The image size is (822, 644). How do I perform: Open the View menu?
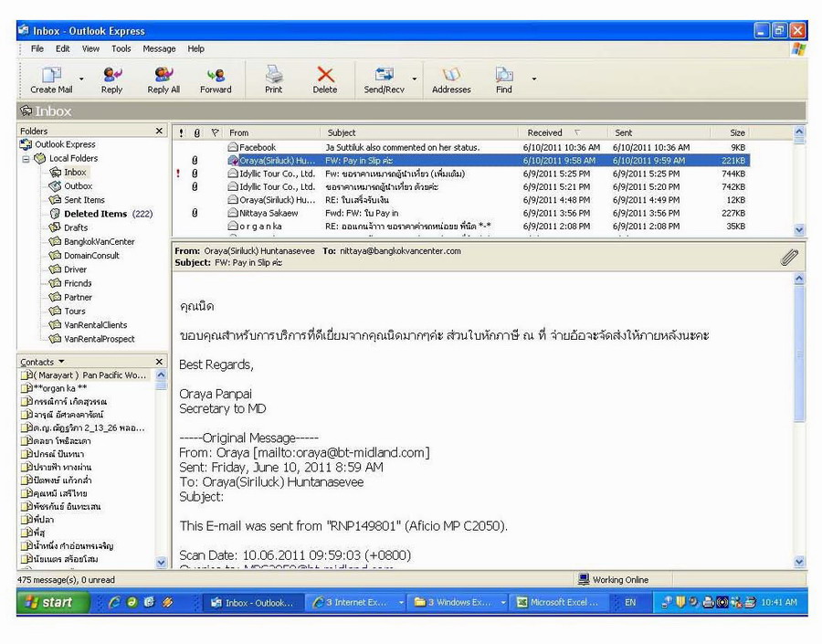click(90, 48)
